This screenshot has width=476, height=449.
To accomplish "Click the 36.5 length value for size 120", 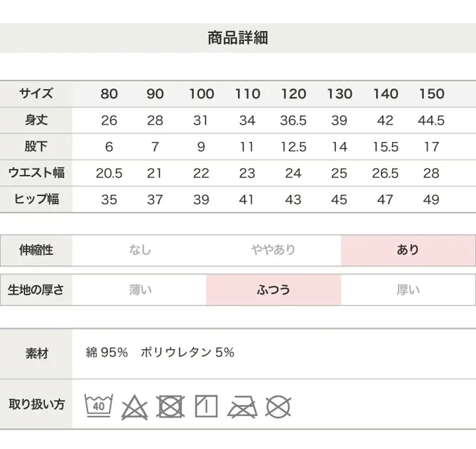I will (293, 120).
